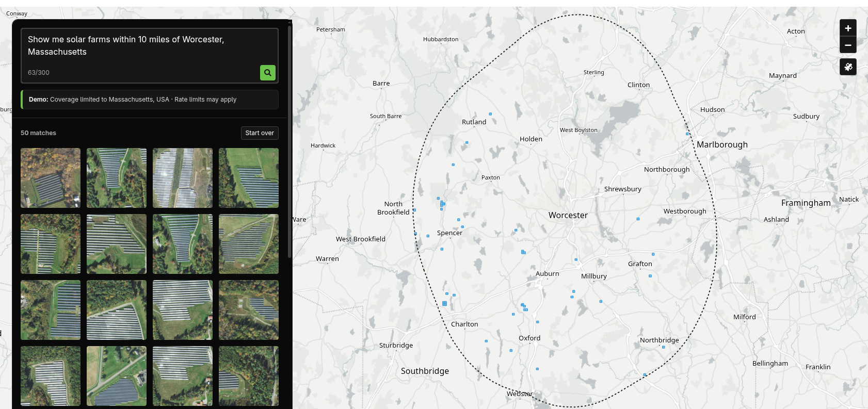This screenshot has width=868, height=409.
Task: Zoom out of the map
Action: (x=848, y=45)
